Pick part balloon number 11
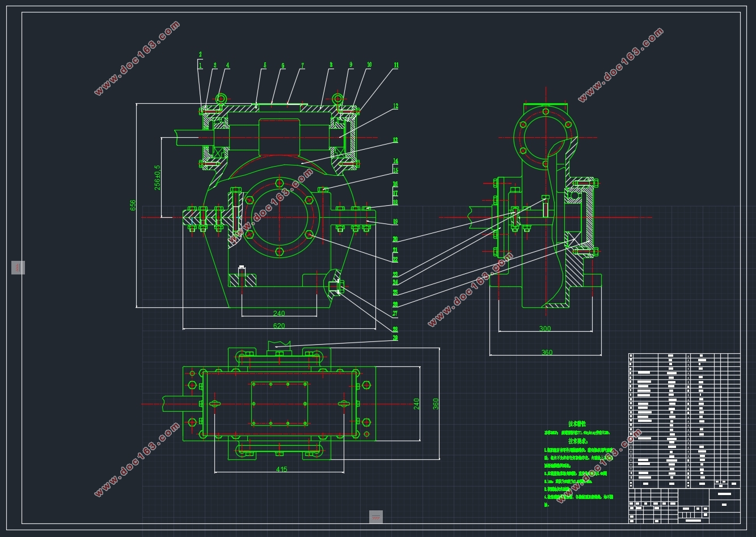756x537 pixels. coord(396,65)
